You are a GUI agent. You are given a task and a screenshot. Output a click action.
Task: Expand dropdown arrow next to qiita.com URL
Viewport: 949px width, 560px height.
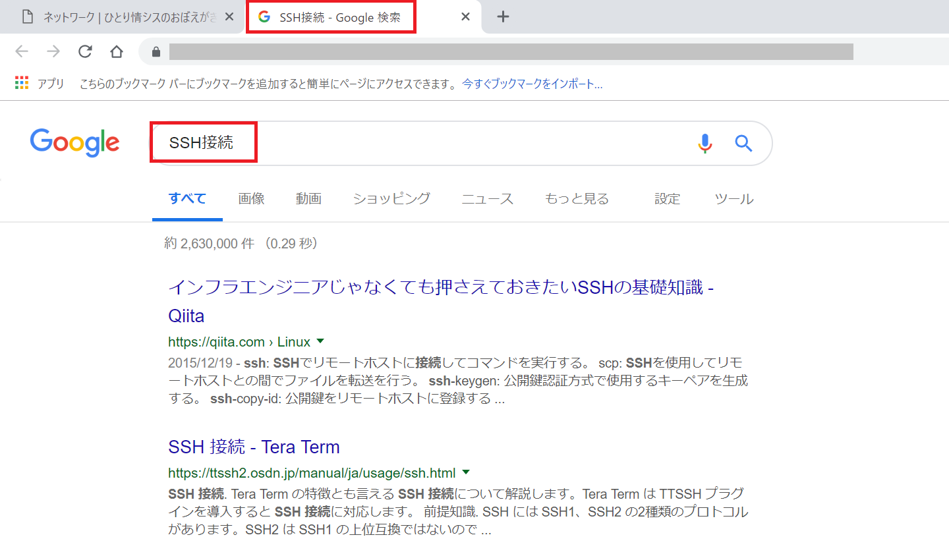coord(320,341)
